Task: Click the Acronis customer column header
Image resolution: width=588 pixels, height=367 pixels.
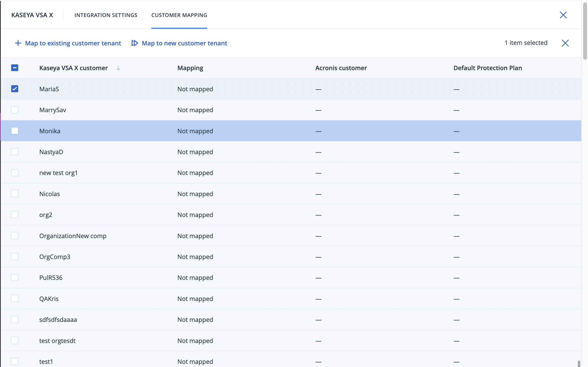Action: (341, 68)
